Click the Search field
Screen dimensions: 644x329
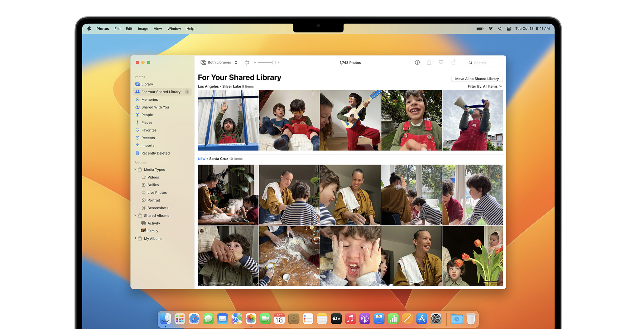tap(484, 63)
